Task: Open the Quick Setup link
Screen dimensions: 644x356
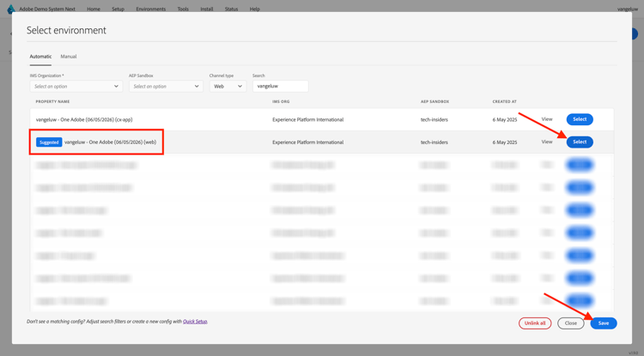Action: [x=195, y=322]
